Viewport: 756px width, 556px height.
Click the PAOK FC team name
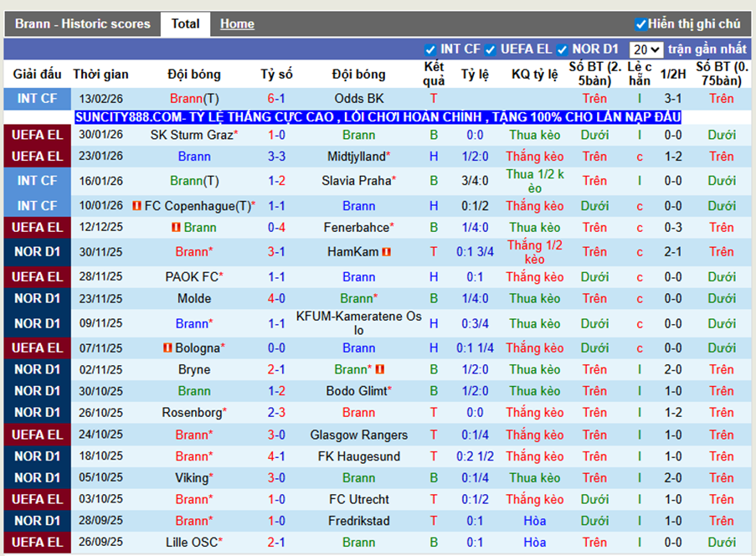pyautogui.click(x=192, y=277)
